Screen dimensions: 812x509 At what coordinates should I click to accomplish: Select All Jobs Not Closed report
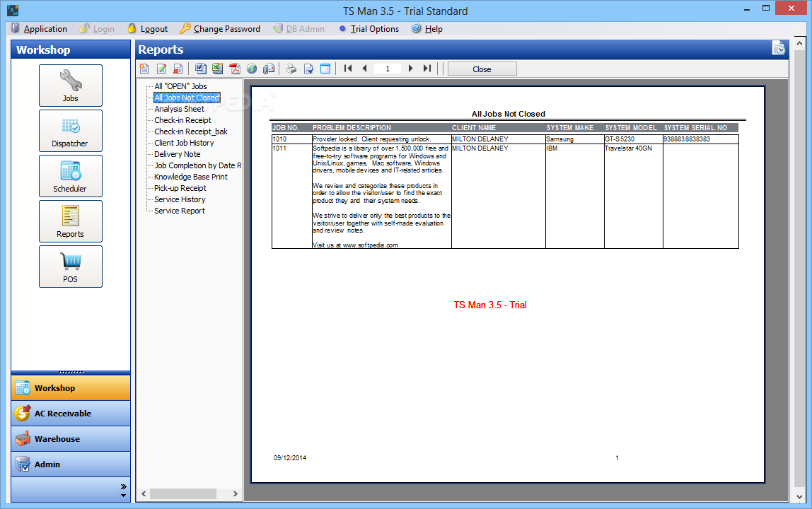tap(187, 98)
